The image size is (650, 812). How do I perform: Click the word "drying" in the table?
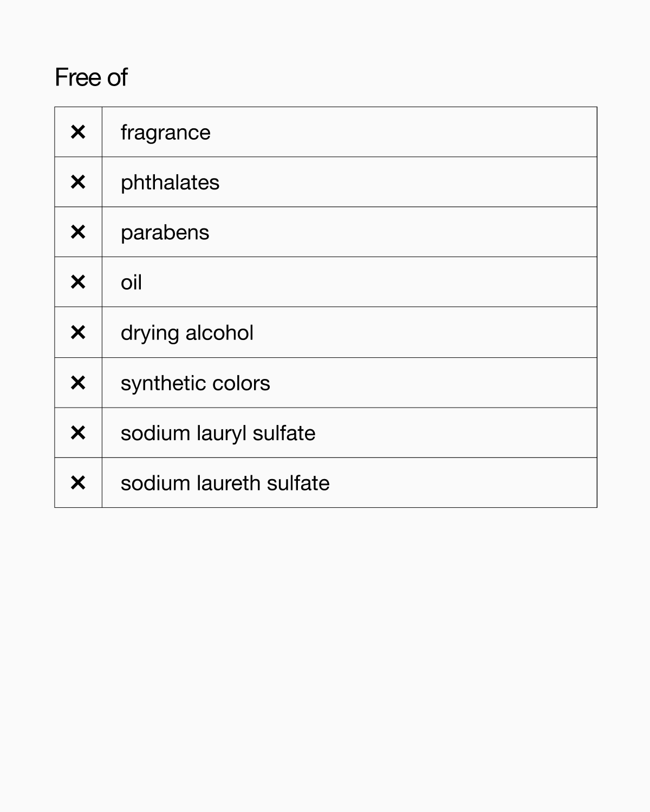149,333
